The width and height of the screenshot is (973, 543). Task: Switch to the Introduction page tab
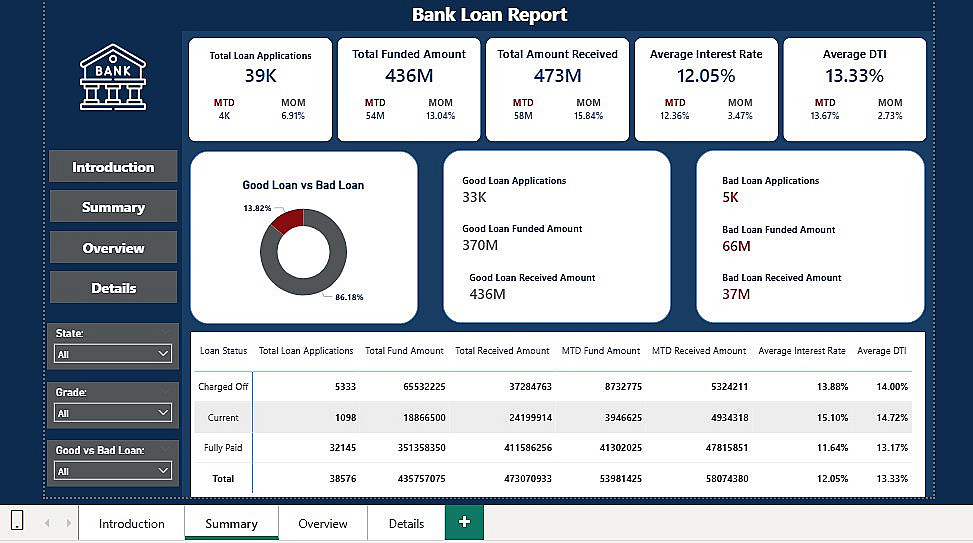coord(132,523)
